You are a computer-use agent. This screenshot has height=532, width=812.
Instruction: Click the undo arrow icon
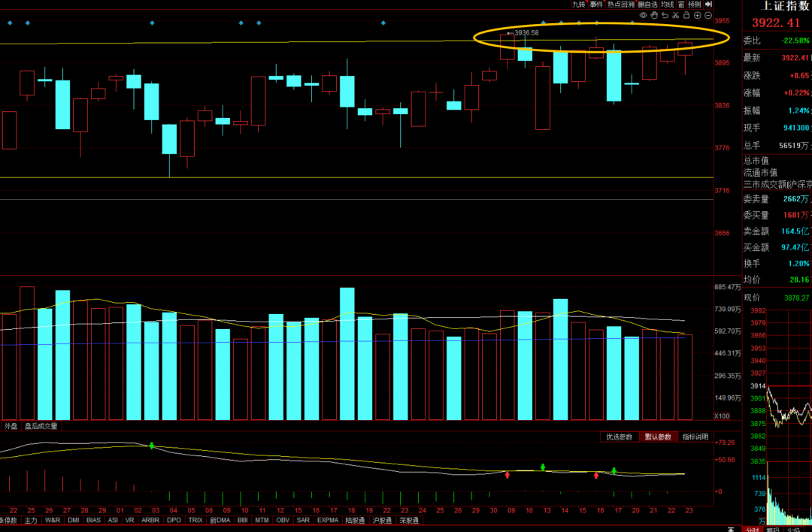(665, 15)
